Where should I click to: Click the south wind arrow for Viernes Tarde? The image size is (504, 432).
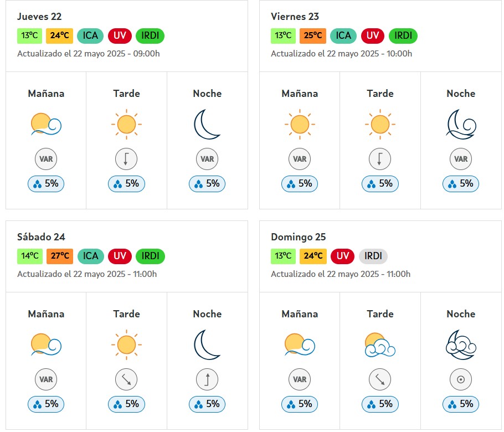380,159
